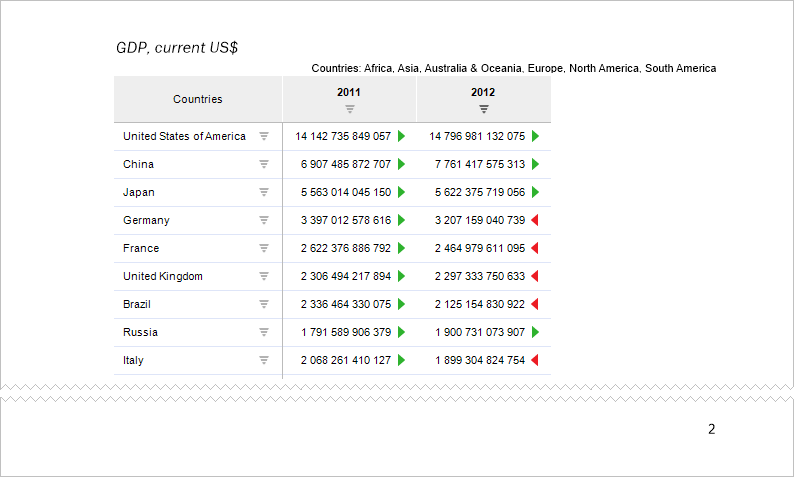Select Japan 2012 GDP value cell

coord(479,192)
